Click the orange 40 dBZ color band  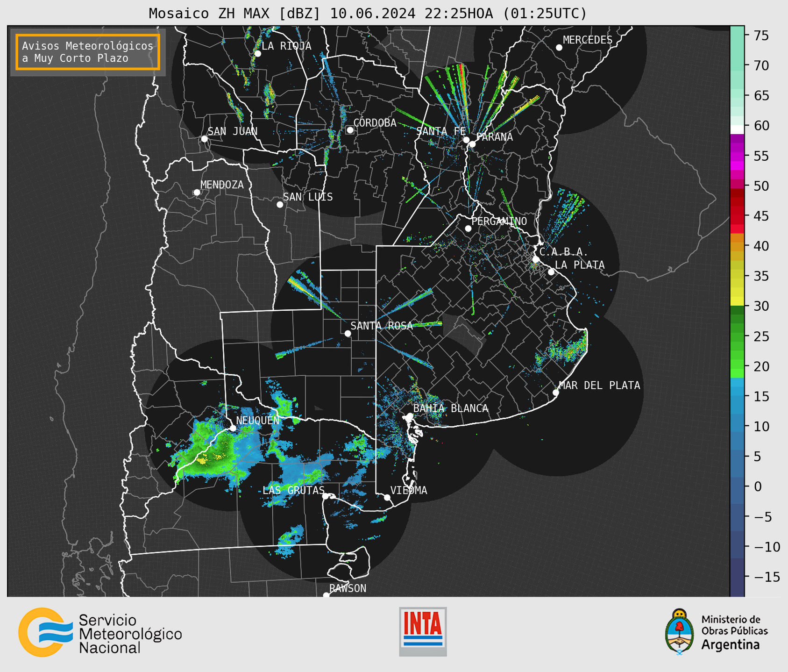click(737, 246)
